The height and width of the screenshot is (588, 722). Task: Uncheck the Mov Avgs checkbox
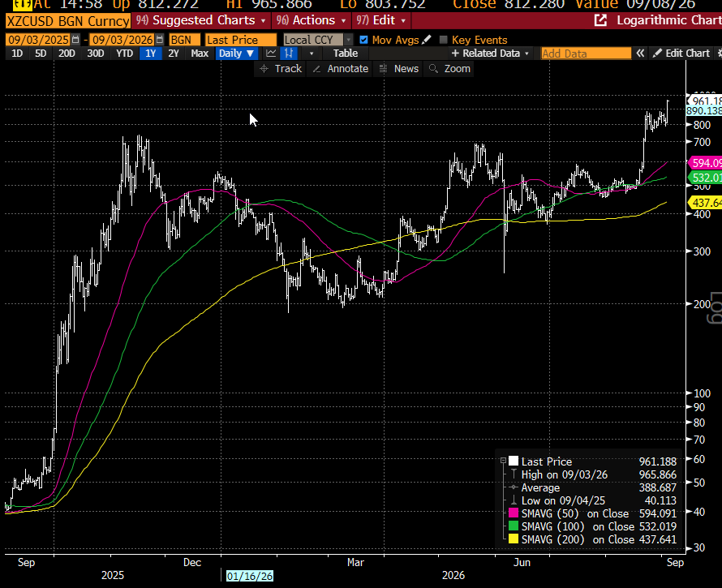(363, 40)
